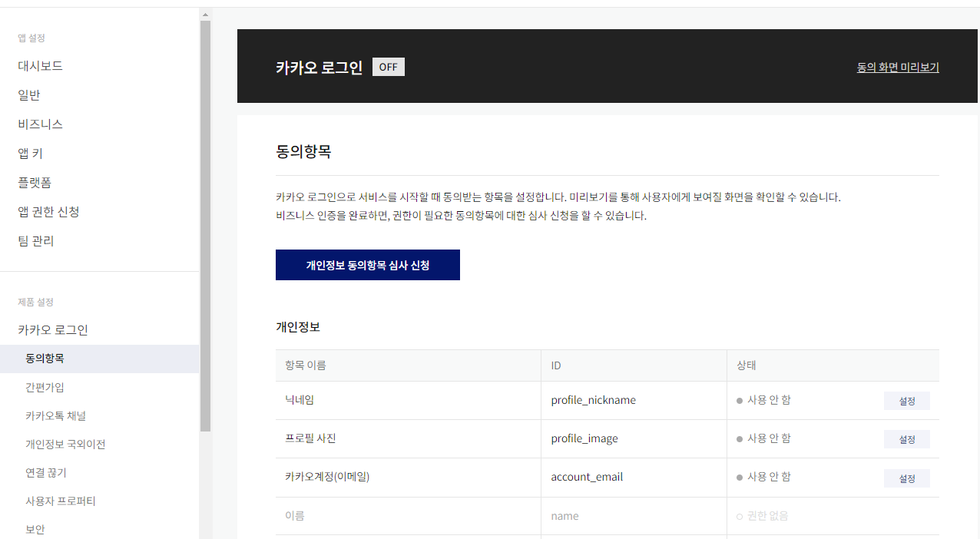Click the 개인정보 table heading
980x539 pixels.
[x=298, y=327]
